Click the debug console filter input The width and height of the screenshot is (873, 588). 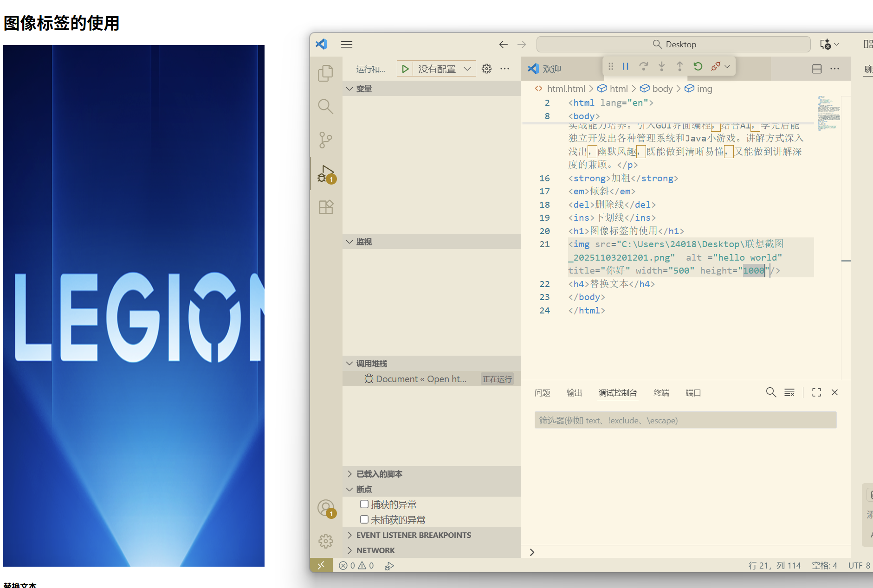[x=685, y=420]
